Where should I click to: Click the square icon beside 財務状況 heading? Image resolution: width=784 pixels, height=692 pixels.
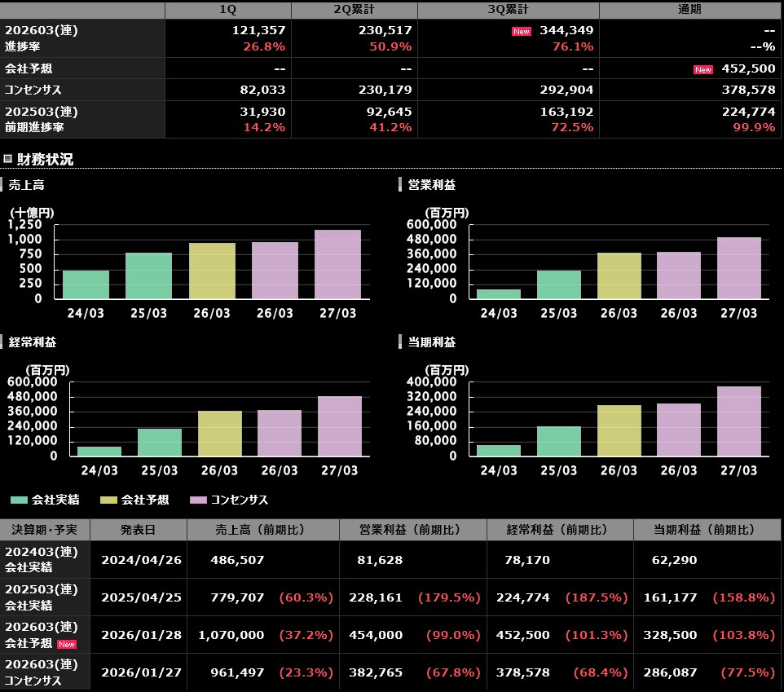(x=7, y=159)
